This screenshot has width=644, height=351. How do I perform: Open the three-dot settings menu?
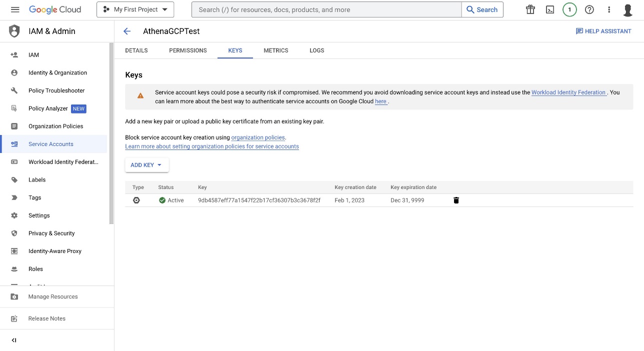[609, 9]
